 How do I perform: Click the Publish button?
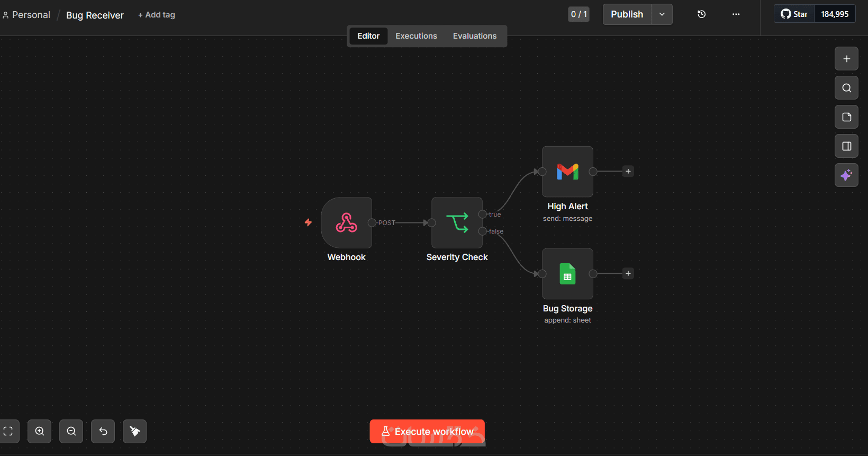[x=627, y=14]
